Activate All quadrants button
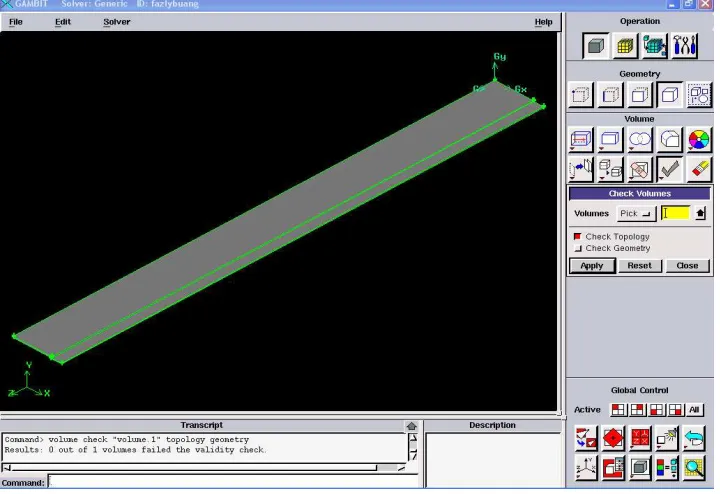This screenshot has height=494, width=720. [x=694, y=410]
